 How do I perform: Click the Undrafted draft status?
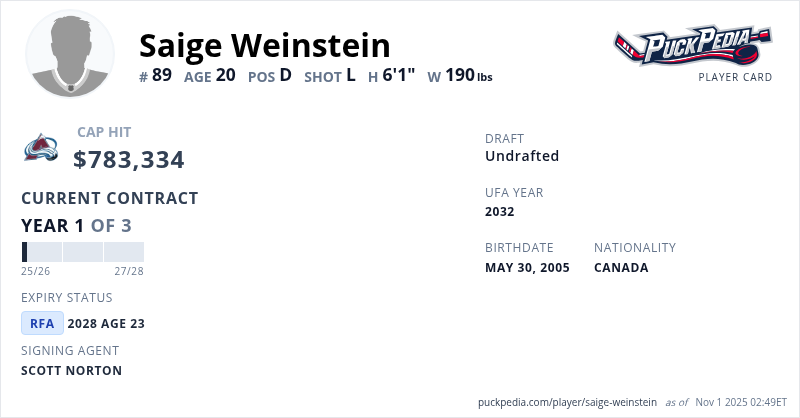(x=522, y=156)
